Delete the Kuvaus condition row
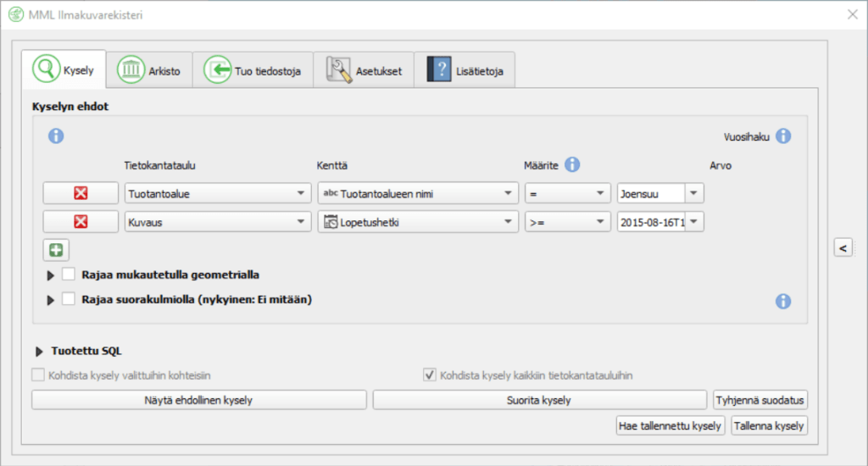The height and width of the screenshot is (466, 868). tap(81, 222)
